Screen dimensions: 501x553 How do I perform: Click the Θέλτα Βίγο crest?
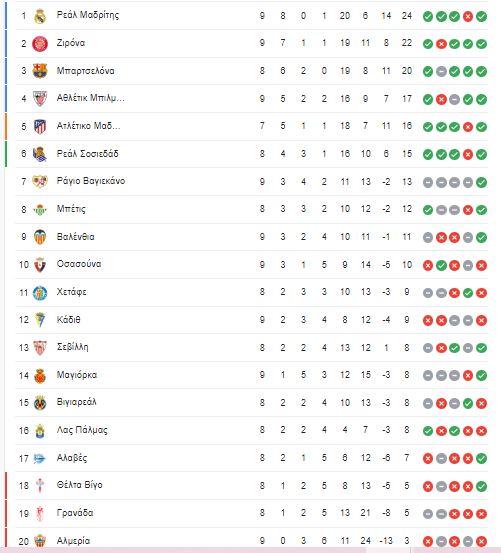(x=40, y=486)
